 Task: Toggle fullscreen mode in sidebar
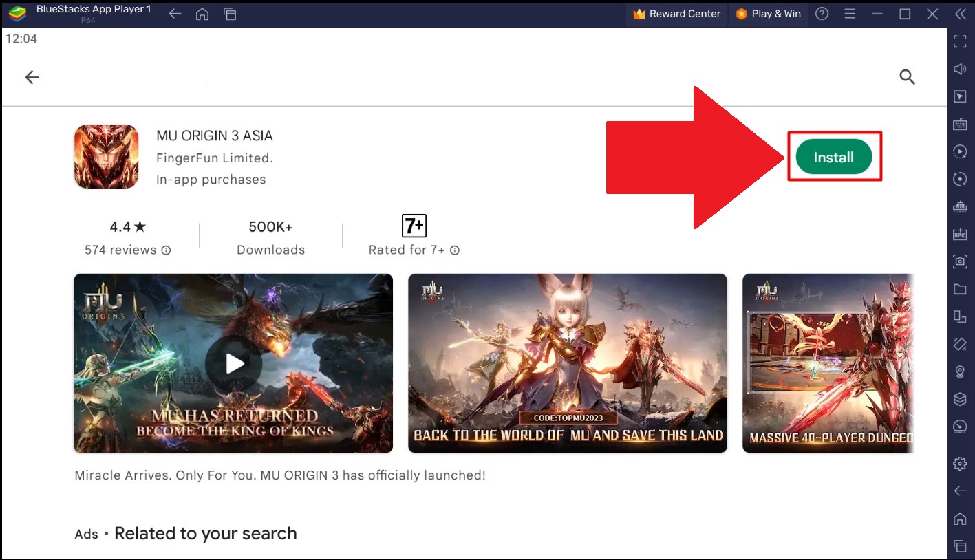[x=960, y=43]
